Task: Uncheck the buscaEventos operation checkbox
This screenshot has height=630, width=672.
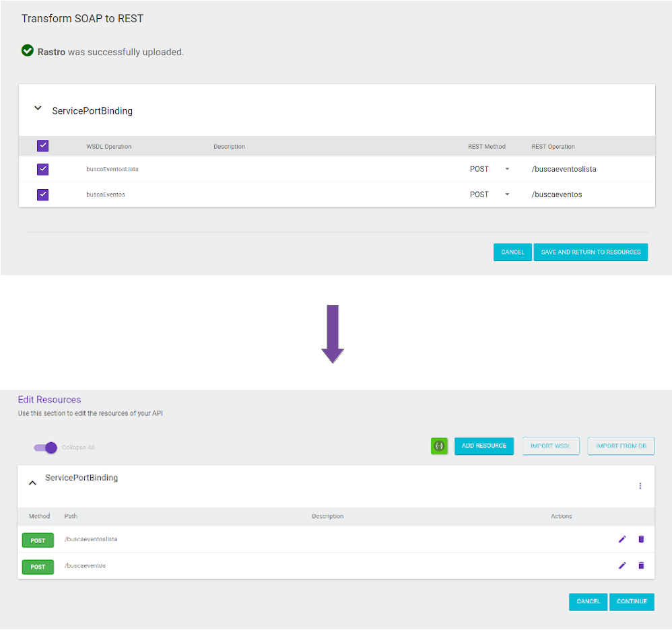Action: pos(42,194)
